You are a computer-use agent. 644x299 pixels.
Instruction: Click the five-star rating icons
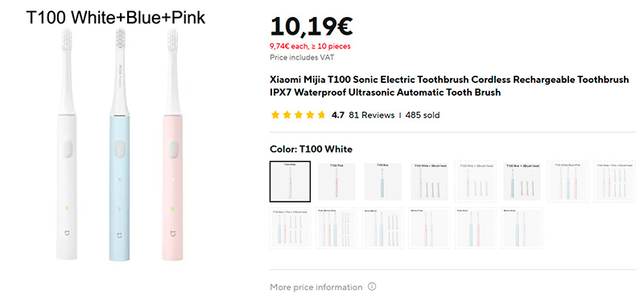click(298, 115)
